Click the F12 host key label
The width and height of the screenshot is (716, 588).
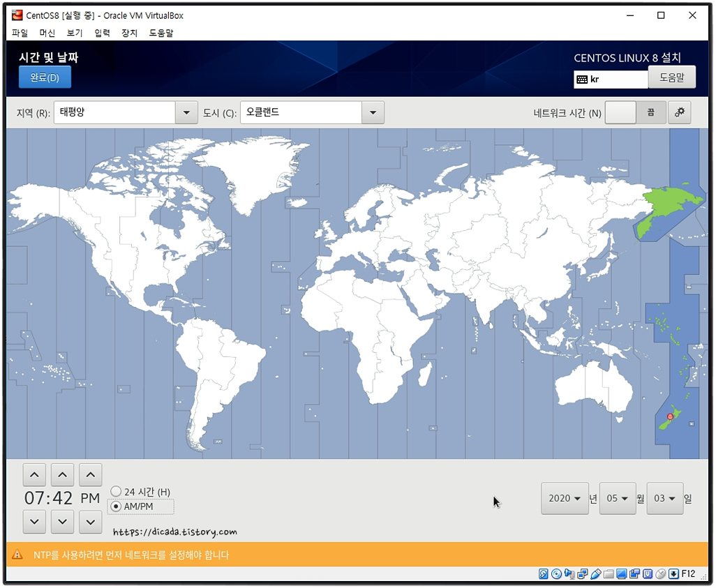point(688,574)
